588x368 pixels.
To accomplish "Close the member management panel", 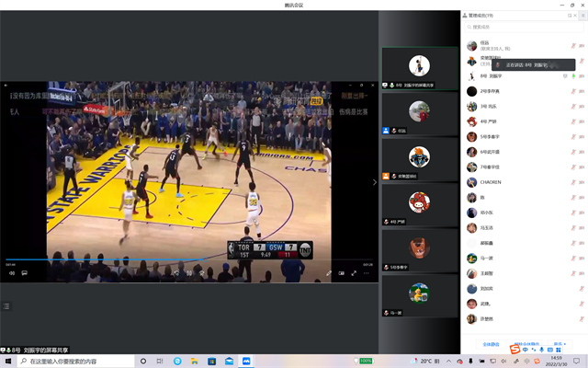I will pyautogui.click(x=575, y=16).
